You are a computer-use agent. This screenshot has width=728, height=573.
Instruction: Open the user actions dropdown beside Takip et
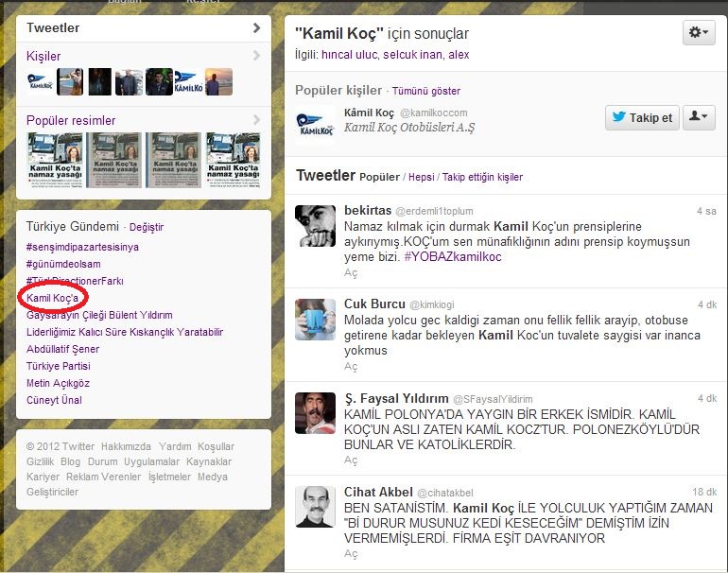[x=699, y=117]
